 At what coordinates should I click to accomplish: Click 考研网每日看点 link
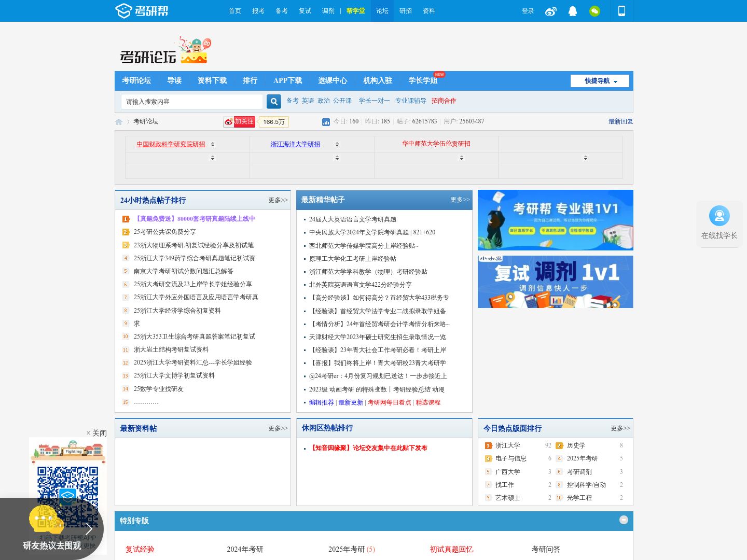point(390,402)
